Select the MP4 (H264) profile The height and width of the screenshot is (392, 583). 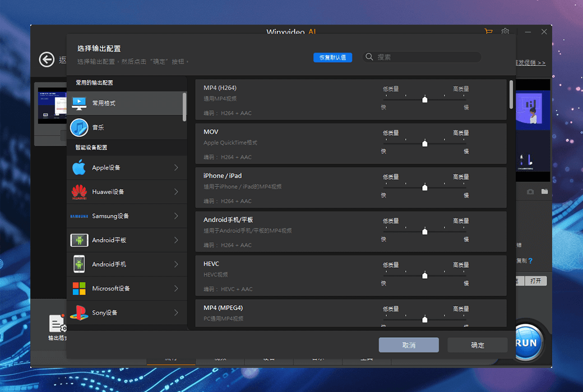point(351,100)
